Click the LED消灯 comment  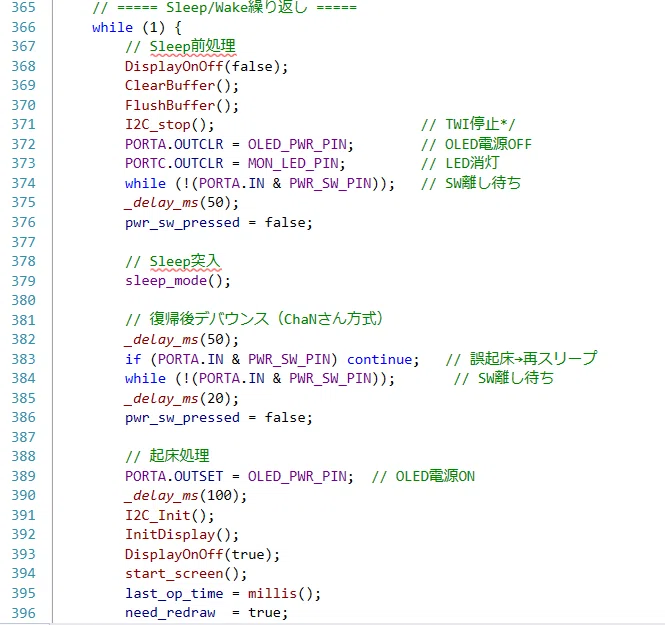pyautogui.click(x=460, y=163)
